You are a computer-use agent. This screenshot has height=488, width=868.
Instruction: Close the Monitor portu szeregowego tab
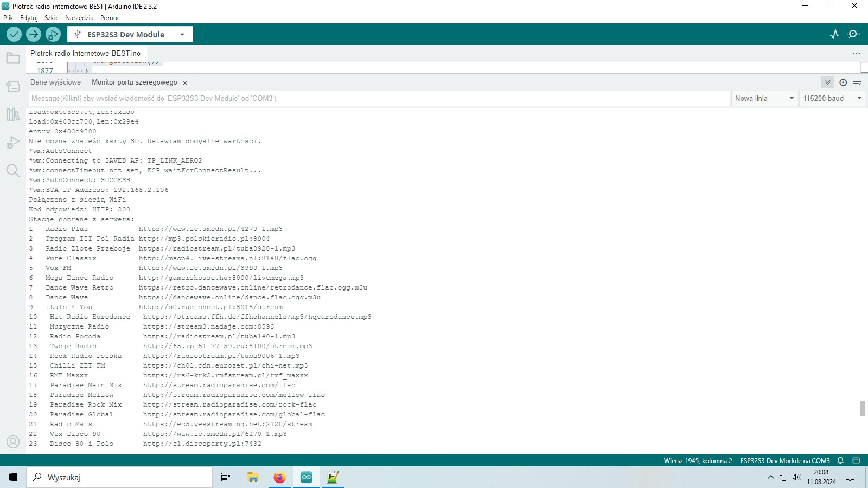coord(185,83)
